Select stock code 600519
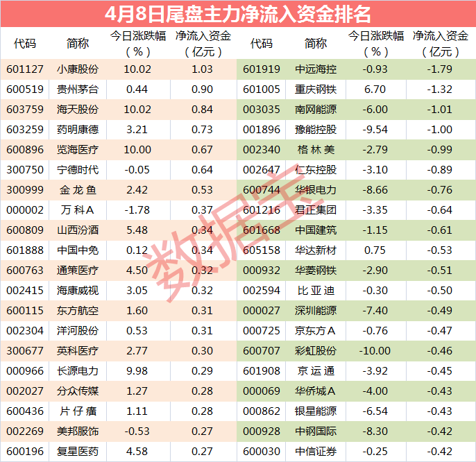Screen dimensions: 476x462 [25, 89]
